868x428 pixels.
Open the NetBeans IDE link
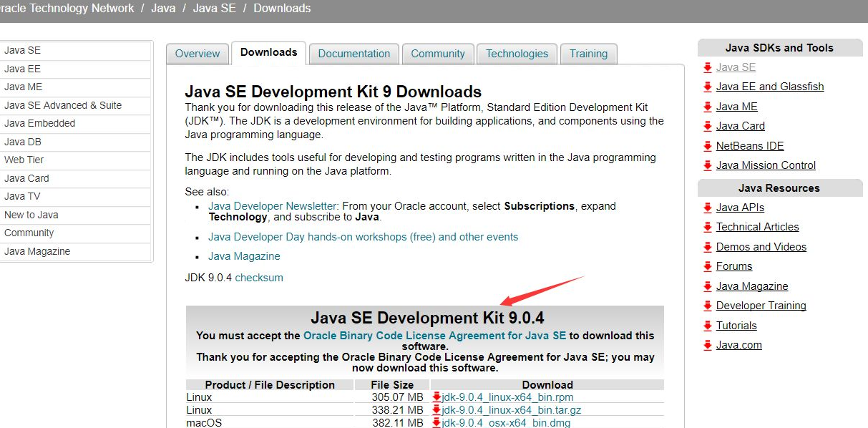click(750, 146)
